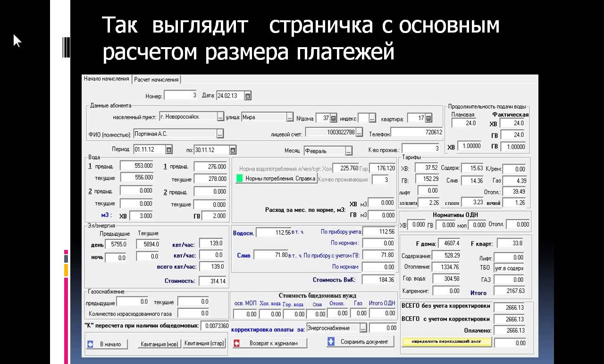Select hot water предыд. value 276.000
The width and height of the screenshot is (604, 364).
click(x=210, y=166)
